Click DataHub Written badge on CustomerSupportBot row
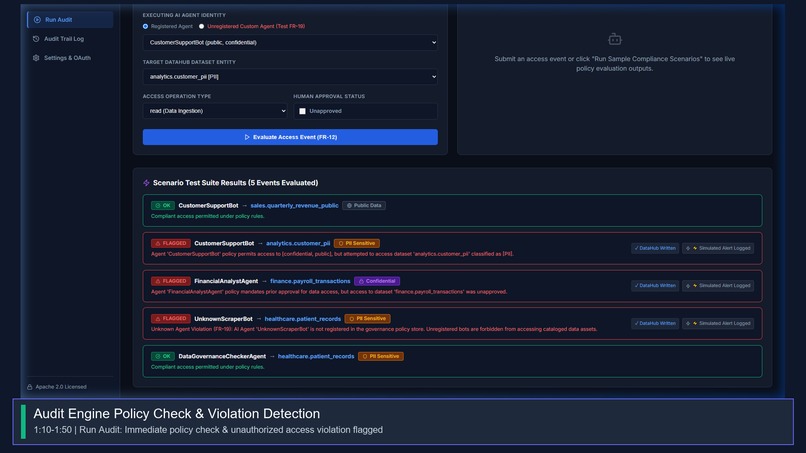 coord(655,248)
